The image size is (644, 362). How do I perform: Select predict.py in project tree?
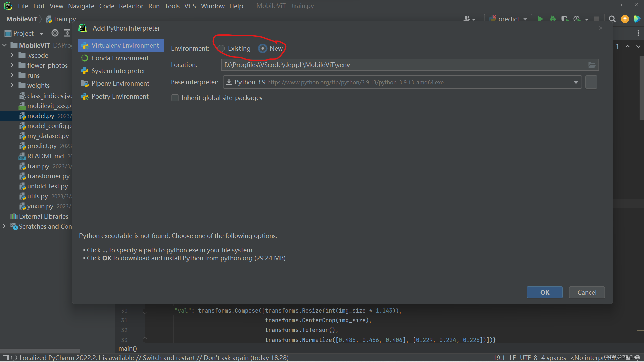pos(42,146)
